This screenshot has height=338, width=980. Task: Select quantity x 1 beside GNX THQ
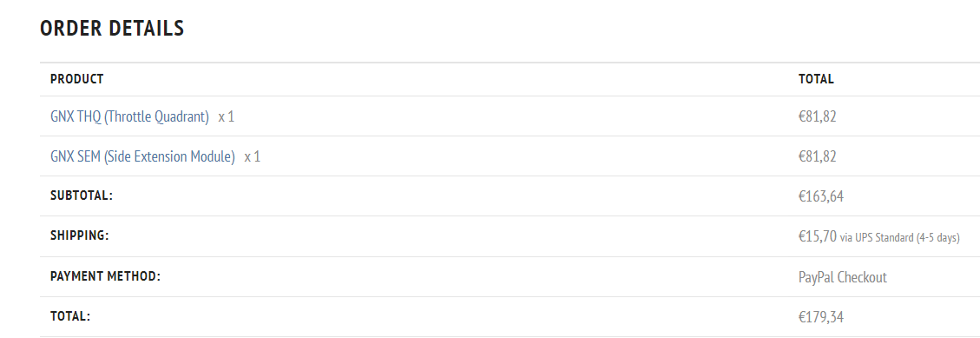(x=227, y=117)
